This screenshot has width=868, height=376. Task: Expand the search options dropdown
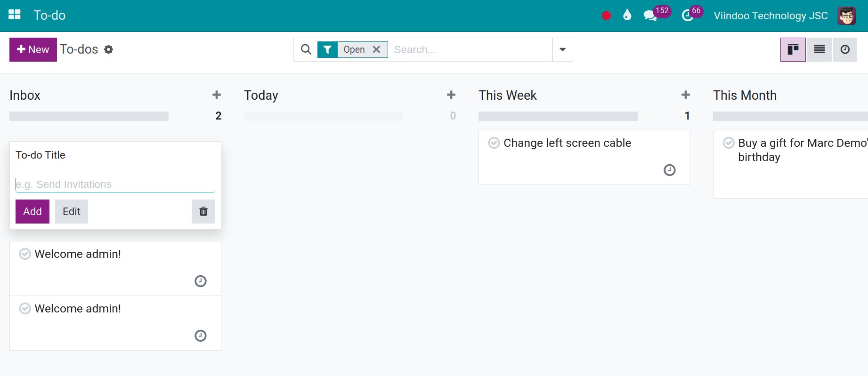point(562,49)
